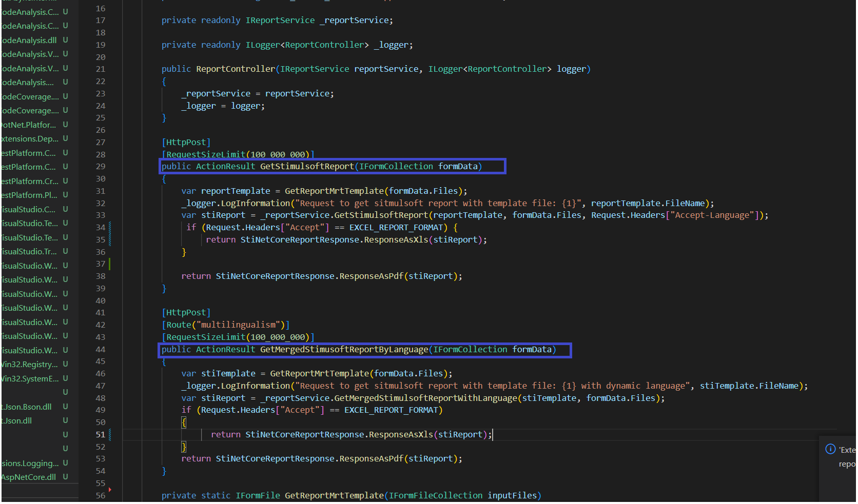
Task: Click line number 21 in the gutter
Action: [x=101, y=69]
